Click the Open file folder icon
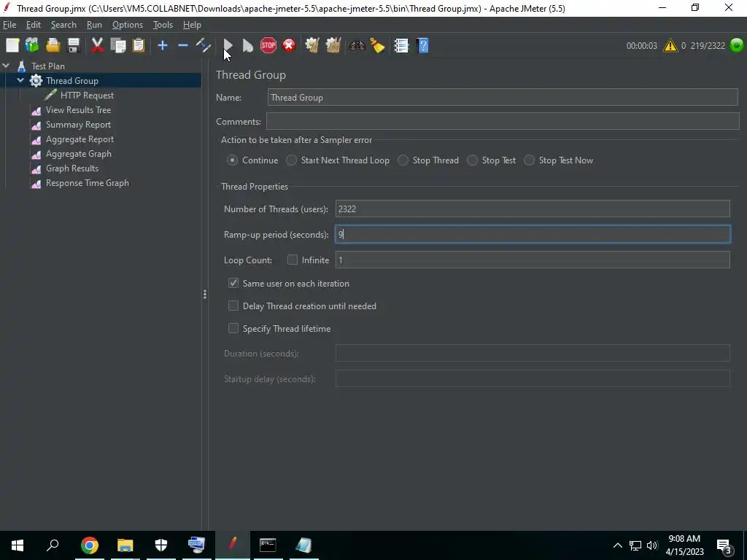The width and height of the screenshot is (747, 560). coord(53,45)
